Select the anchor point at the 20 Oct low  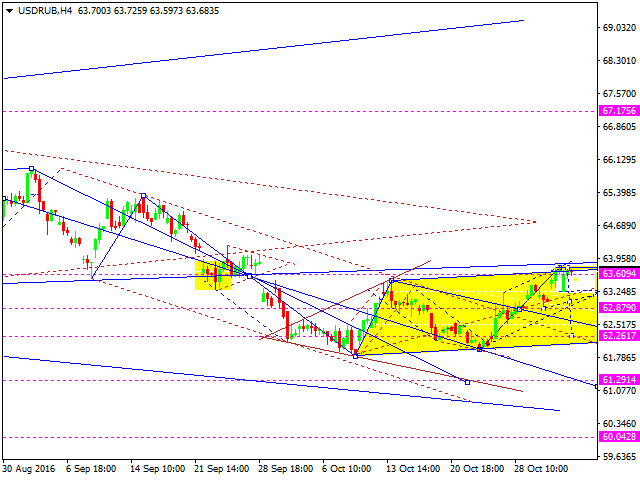480,349
